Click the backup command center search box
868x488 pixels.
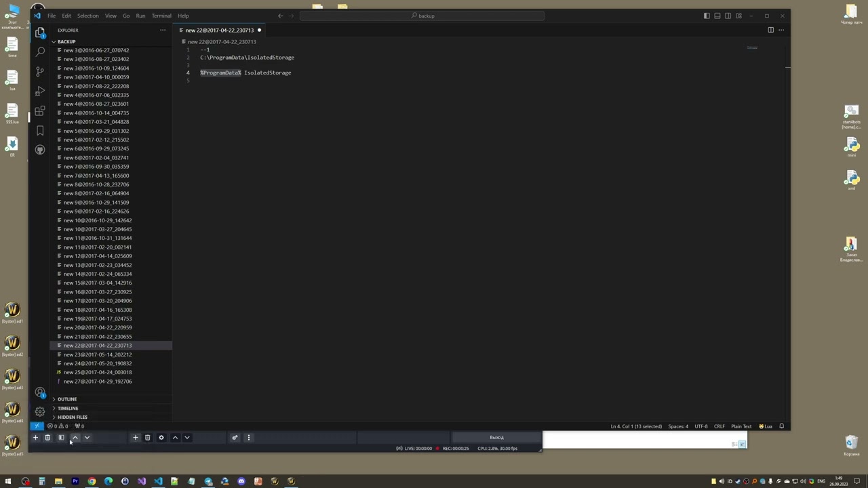pos(422,16)
